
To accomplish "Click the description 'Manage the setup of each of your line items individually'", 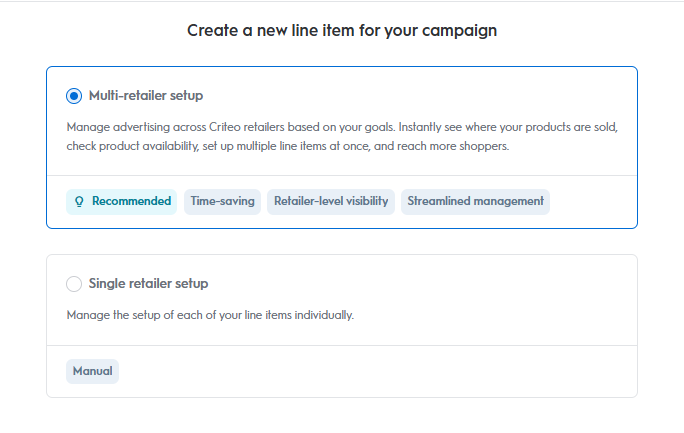I will [x=210, y=315].
